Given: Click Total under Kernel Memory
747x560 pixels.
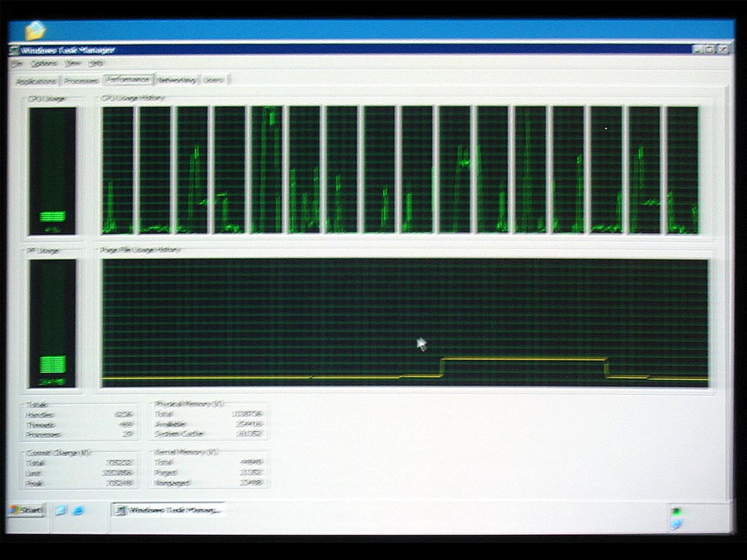Looking at the screenshot, I should click(x=209, y=462).
